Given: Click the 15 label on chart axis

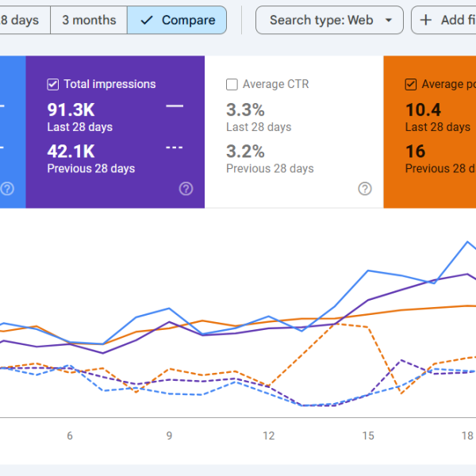Looking at the screenshot, I should (x=368, y=436).
